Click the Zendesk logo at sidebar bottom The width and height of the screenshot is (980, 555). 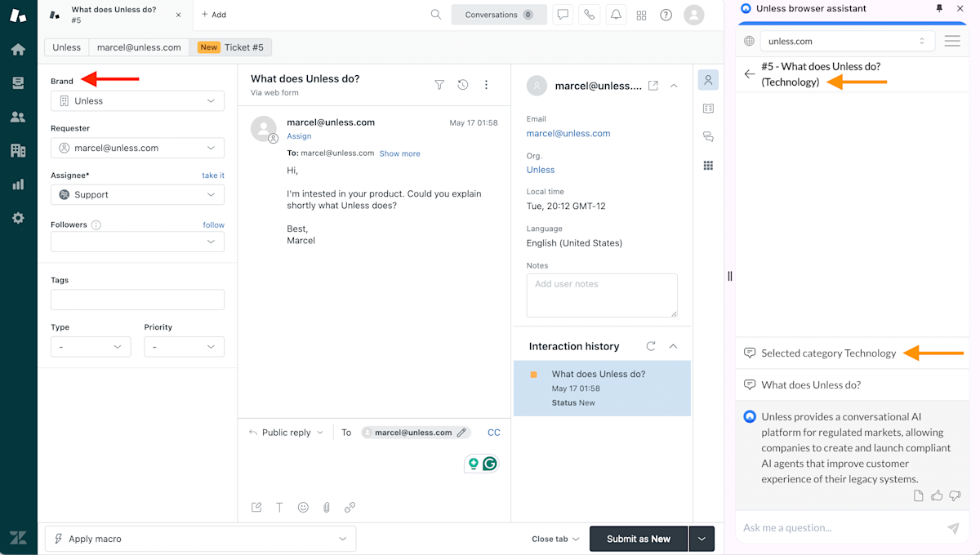coord(18,537)
